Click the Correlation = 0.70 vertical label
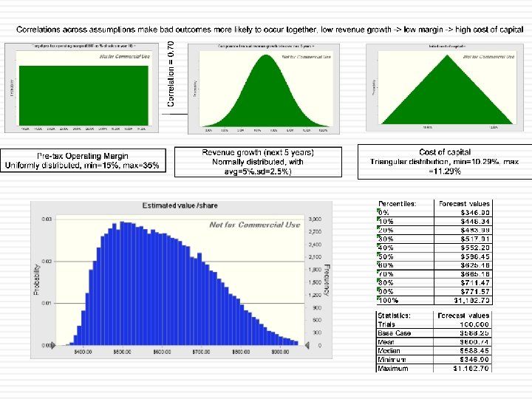Image resolution: width=532 pixels, height=399 pixels. click(171, 74)
